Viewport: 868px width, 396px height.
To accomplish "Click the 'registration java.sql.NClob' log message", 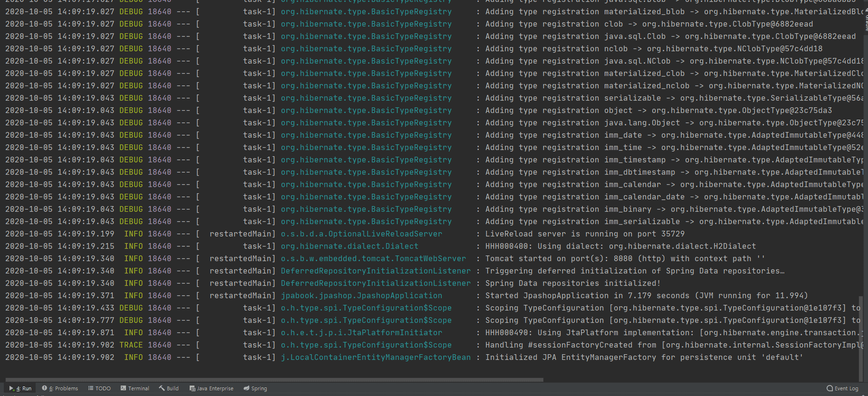I will click(674, 61).
